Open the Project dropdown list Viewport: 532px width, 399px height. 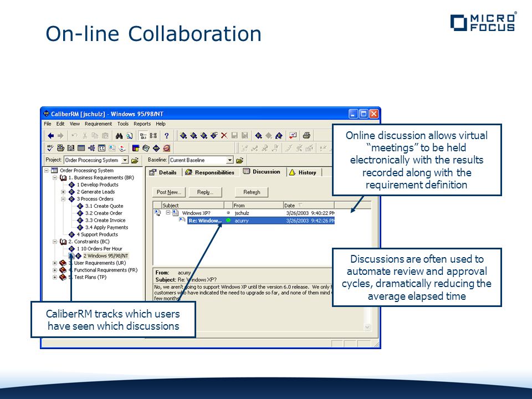click(125, 160)
